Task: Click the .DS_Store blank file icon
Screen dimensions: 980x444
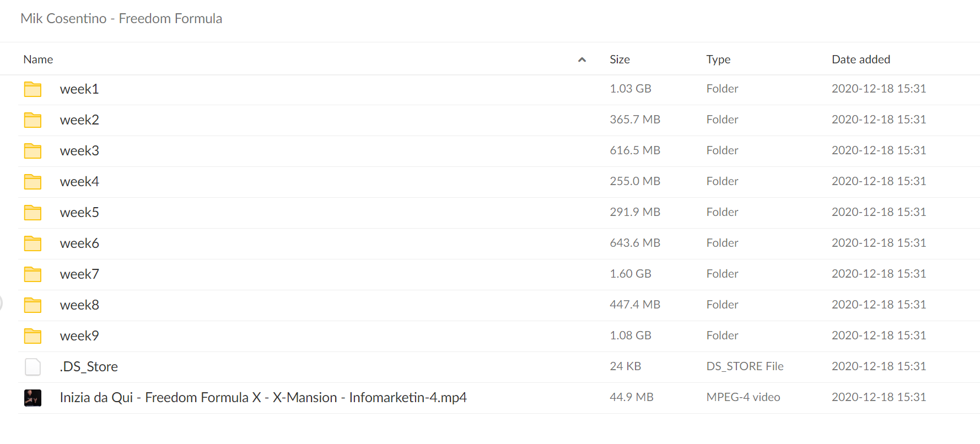Action: coord(33,367)
